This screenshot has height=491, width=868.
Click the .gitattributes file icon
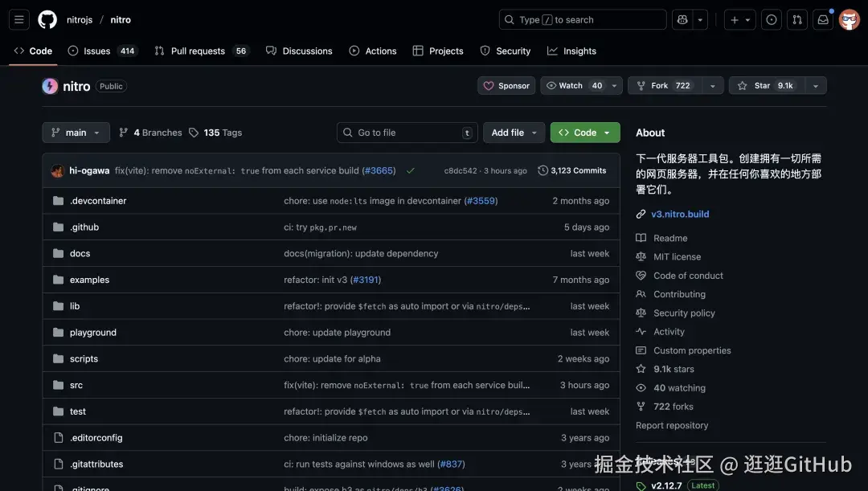coord(58,464)
